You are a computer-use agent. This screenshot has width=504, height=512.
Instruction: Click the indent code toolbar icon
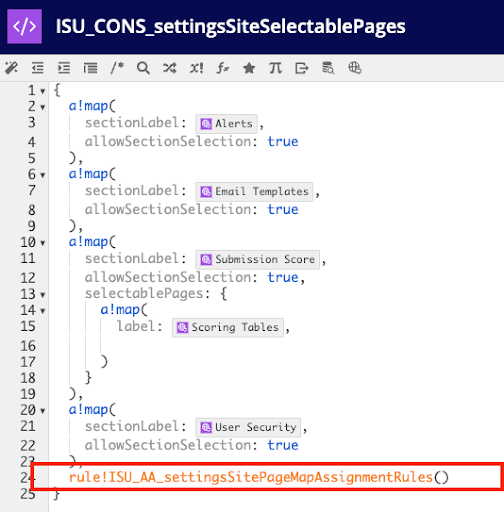pyautogui.click(x=64, y=68)
